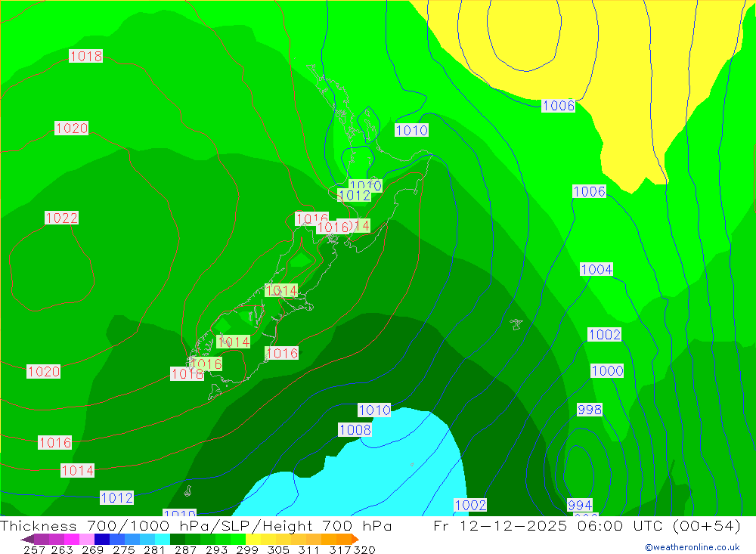This screenshot has height=554, width=756.
Task: Select the cyan legend swatch above 281
Action: click(x=163, y=539)
